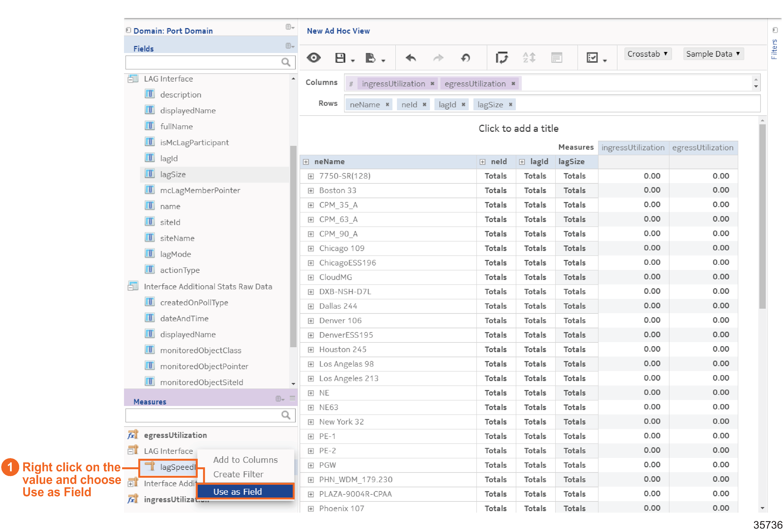The image size is (783, 532).
Task: Click to add a title text
Action: pos(518,128)
